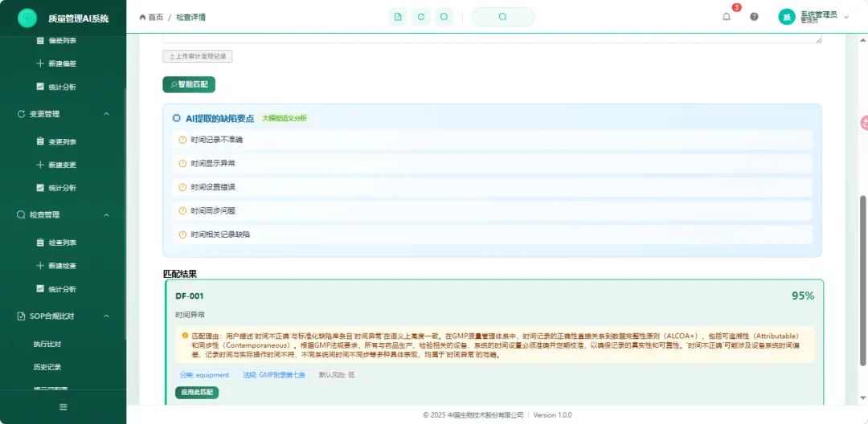Open 历史记录 menu item
This screenshot has height=424, width=868.
[x=47, y=367]
